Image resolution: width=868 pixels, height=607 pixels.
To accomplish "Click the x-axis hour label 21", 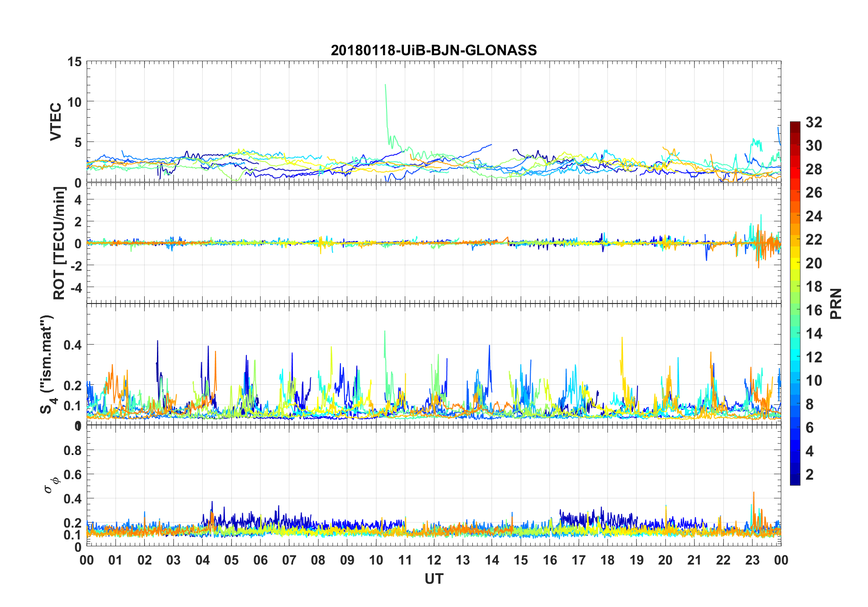I will click(695, 560).
